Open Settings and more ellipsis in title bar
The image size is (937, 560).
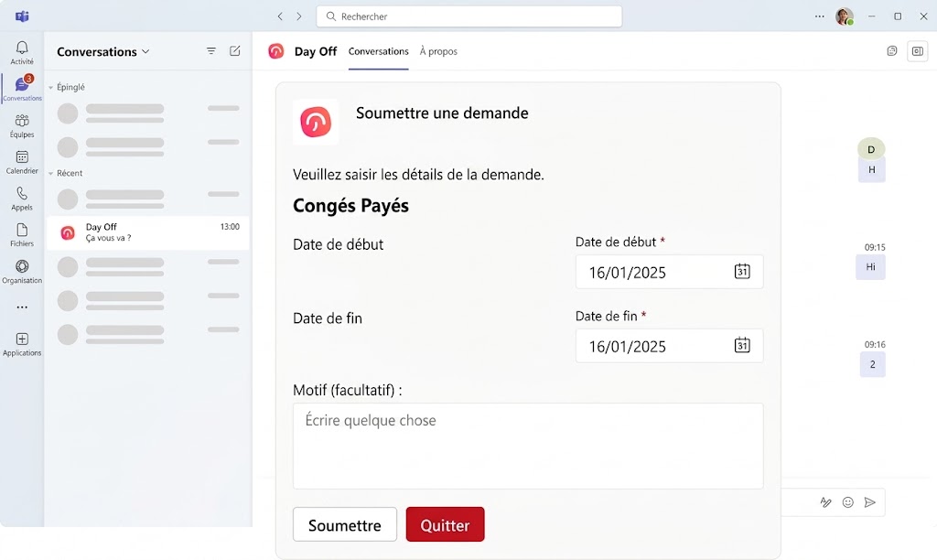[x=819, y=16]
